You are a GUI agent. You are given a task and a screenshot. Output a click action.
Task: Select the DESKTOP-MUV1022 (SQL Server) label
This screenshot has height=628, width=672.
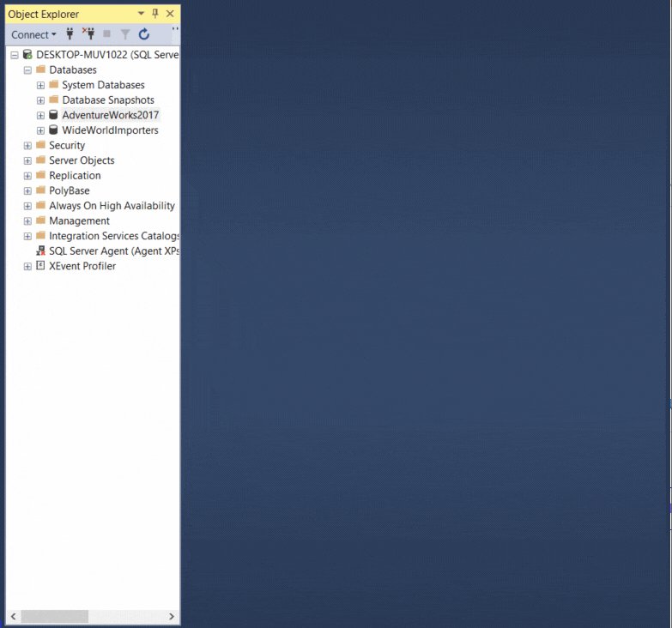[107, 55]
